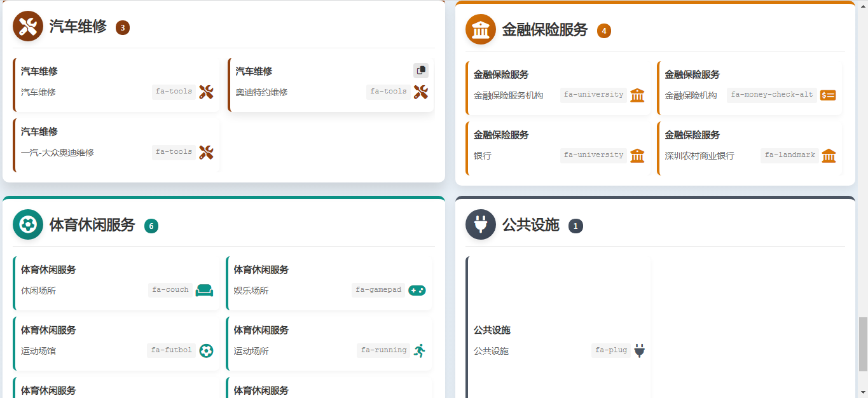Select the 深圳农村商业银行 subcategory text
Image resolution: width=868 pixels, height=398 pixels.
click(699, 156)
